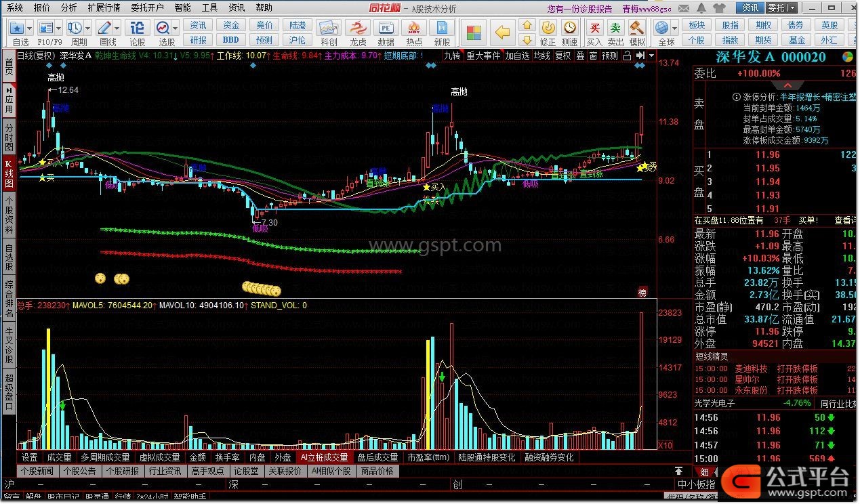
Task: Open the F10/F9 company info icon
Action: point(45,28)
